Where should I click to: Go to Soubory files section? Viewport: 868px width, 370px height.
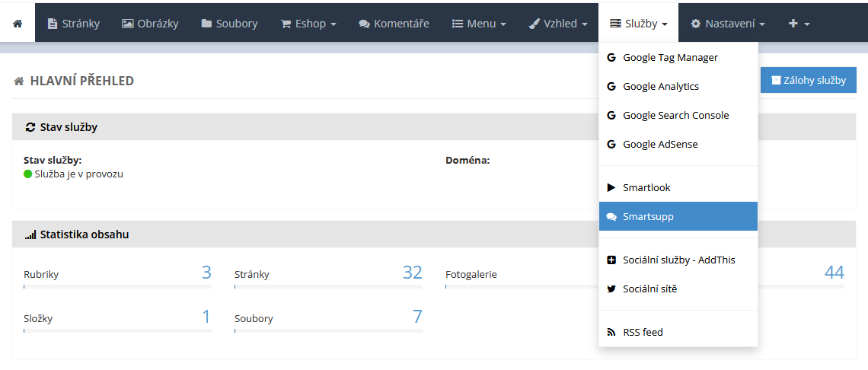[x=229, y=24]
